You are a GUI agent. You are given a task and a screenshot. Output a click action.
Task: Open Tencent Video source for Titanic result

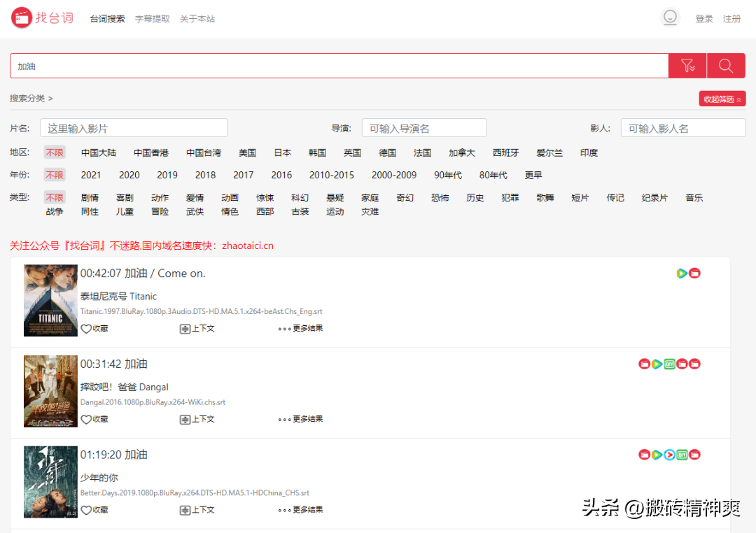[682, 273]
